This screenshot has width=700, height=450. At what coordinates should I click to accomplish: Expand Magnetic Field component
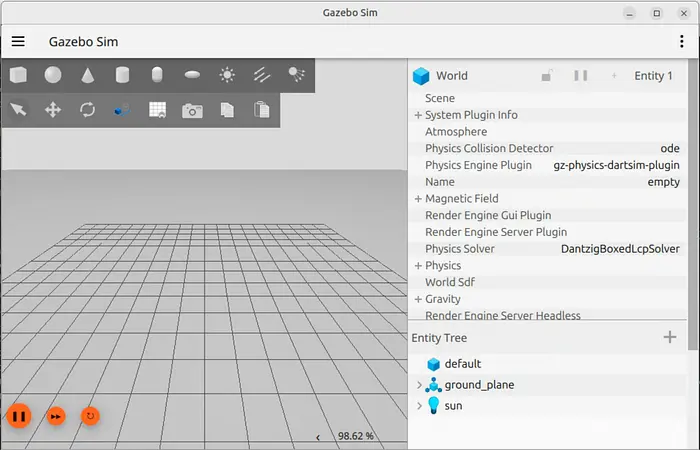coord(418,199)
